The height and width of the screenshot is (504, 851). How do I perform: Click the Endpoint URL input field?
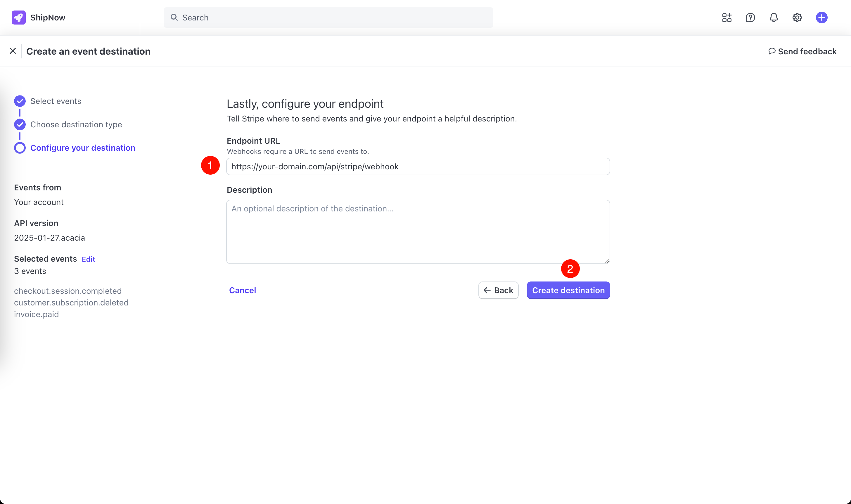418,167
